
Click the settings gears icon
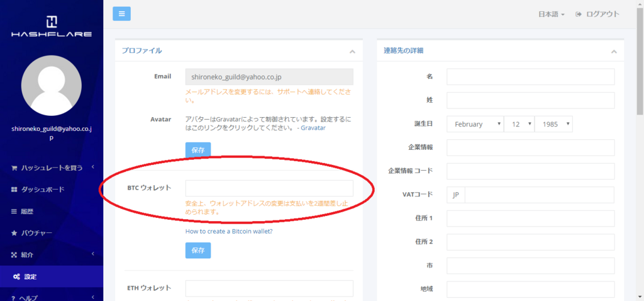(17, 276)
